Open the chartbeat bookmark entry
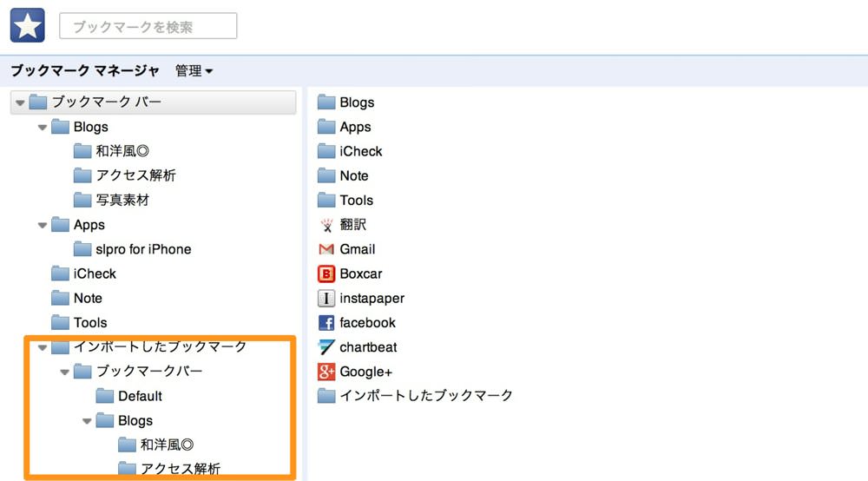Viewport: 868px width, 481px height. [x=368, y=347]
